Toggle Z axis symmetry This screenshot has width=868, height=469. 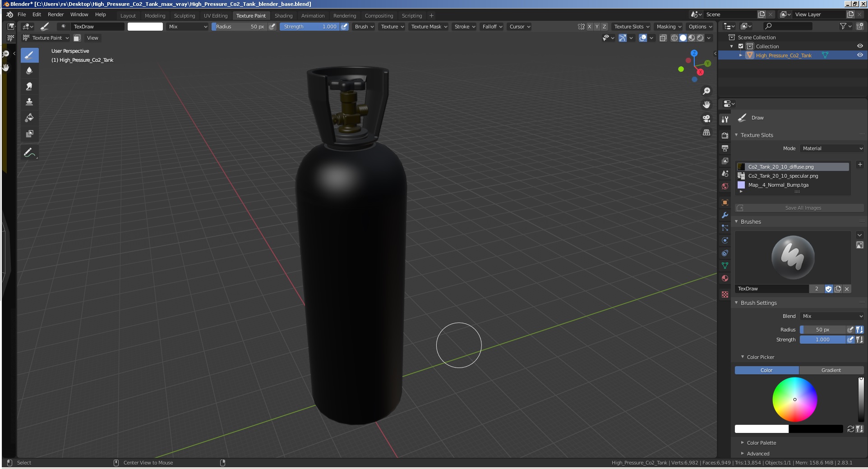605,27
